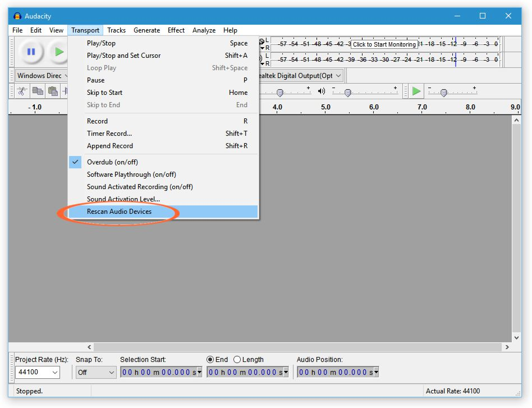This screenshot has height=408, width=532.
Task: Click the selection End time field
Action: [x=245, y=372]
